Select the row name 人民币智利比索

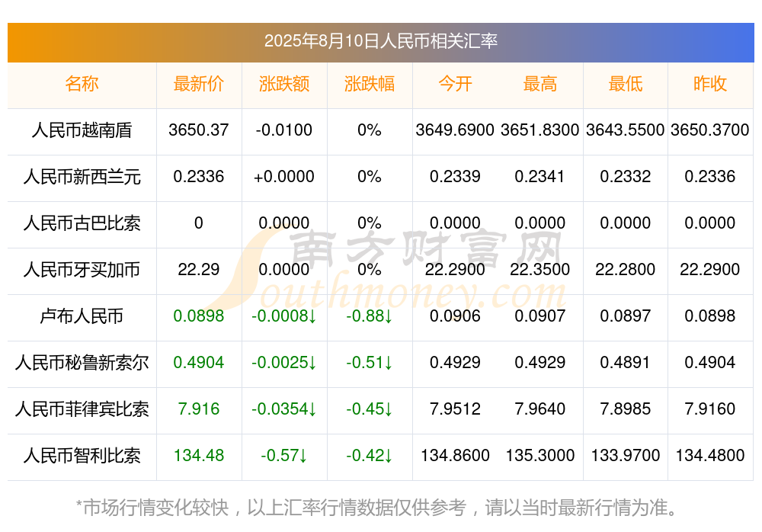click(82, 456)
